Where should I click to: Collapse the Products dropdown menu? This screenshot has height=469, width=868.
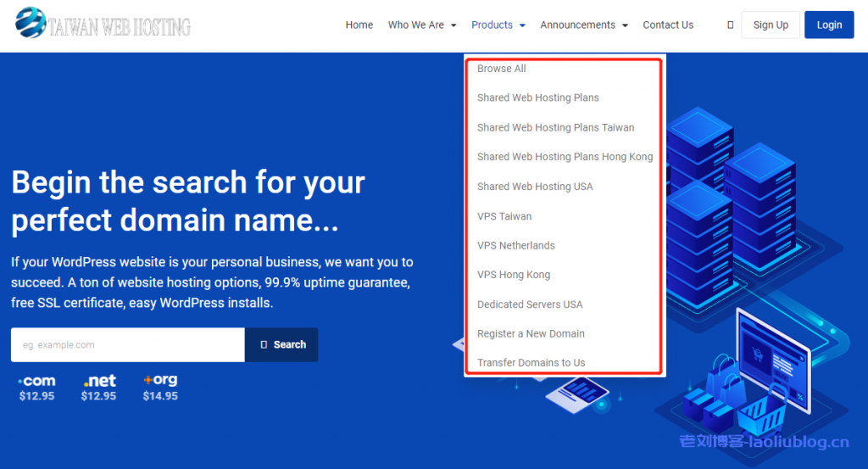click(498, 25)
